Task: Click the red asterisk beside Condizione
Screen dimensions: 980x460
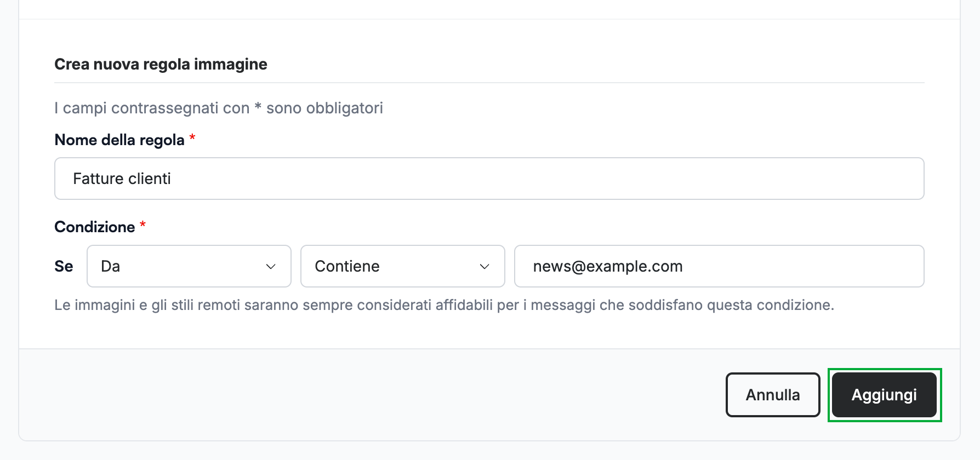Action: point(143,225)
